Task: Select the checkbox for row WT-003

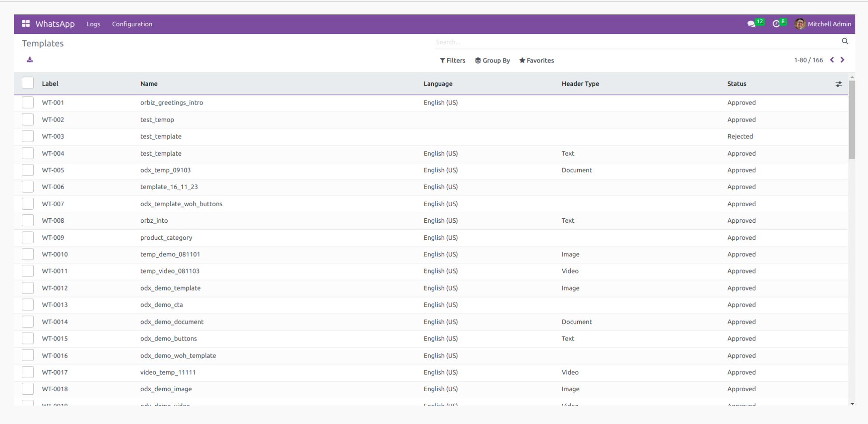Action: coord(28,136)
